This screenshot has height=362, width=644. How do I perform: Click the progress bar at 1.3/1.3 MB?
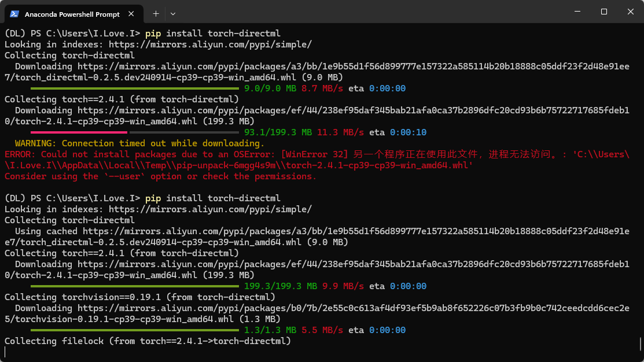point(135,330)
